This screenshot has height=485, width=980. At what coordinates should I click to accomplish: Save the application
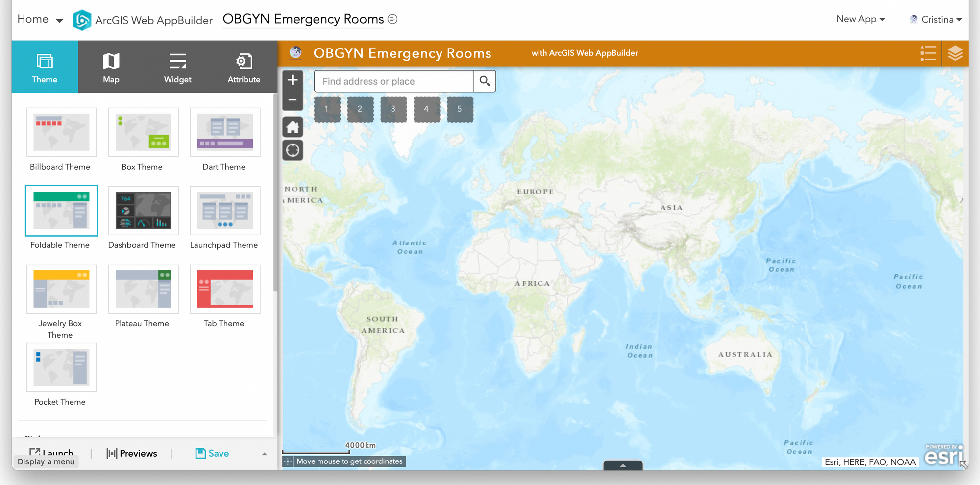tap(212, 453)
